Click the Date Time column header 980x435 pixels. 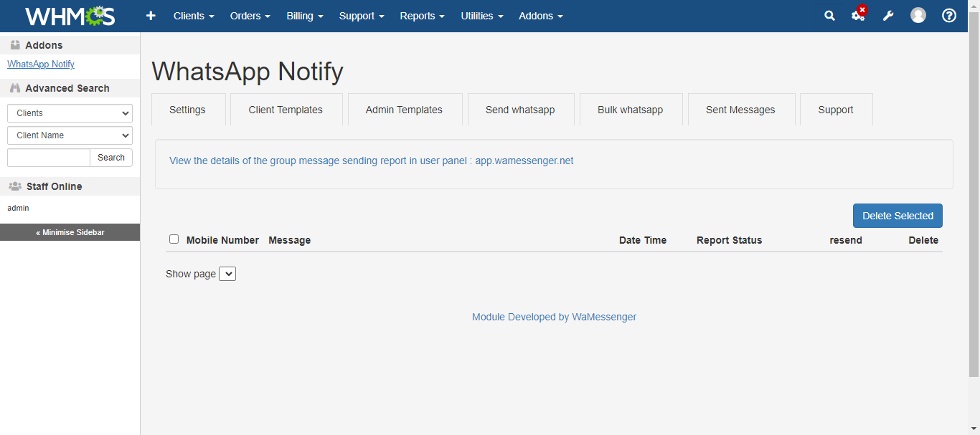pyautogui.click(x=643, y=240)
